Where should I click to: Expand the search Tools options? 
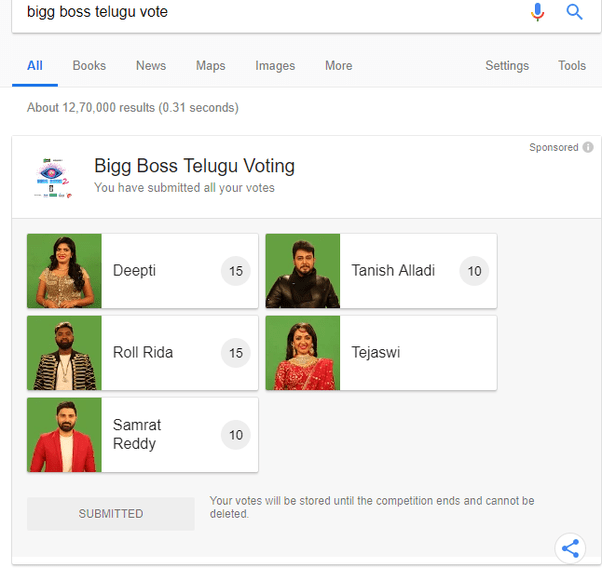(x=572, y=66)
